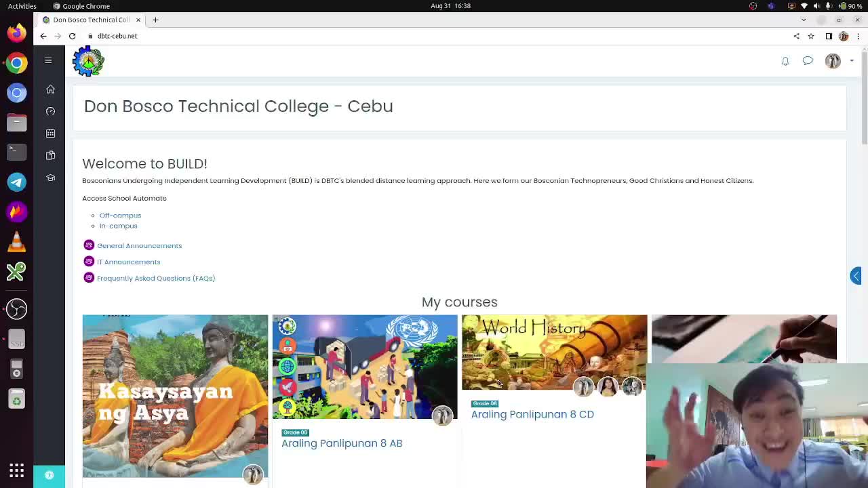
Task: Open the Activities overview
Action: pyautogui.click(x=22, y=5)
